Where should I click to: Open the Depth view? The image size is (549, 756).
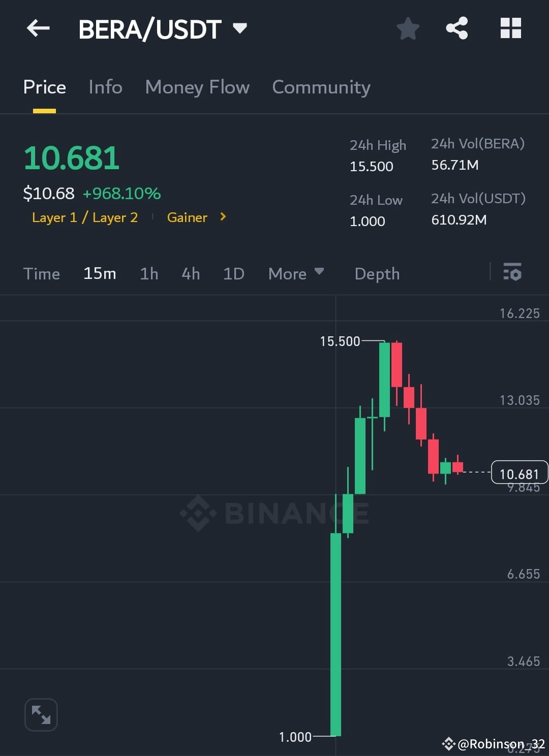coord(377,273)
